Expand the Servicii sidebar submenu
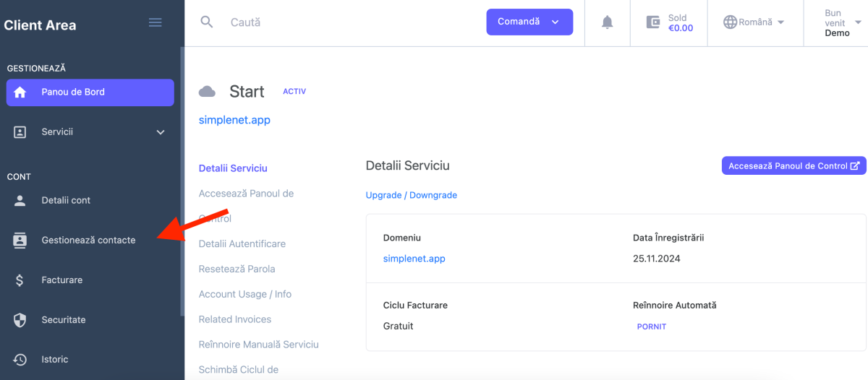Viewport: 868px width, 380px height. [x=161, y=132]
